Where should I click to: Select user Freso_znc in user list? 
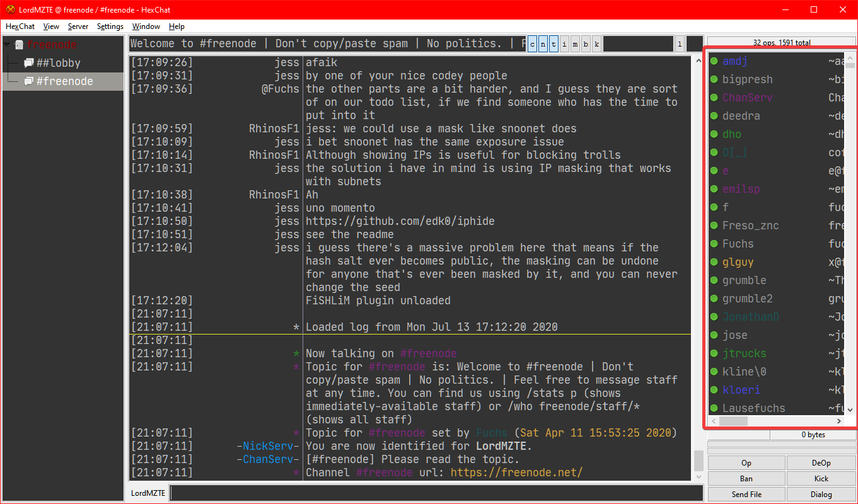(x=751, y=226)
